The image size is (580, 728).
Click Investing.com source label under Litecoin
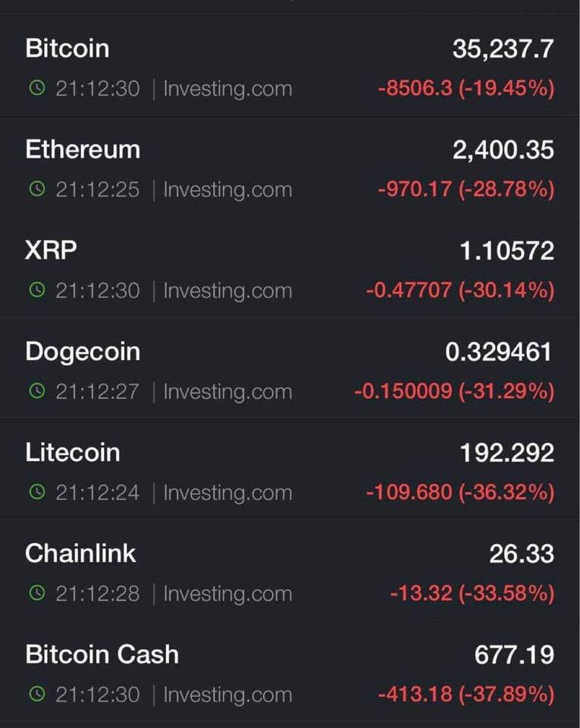pos(227,492)
